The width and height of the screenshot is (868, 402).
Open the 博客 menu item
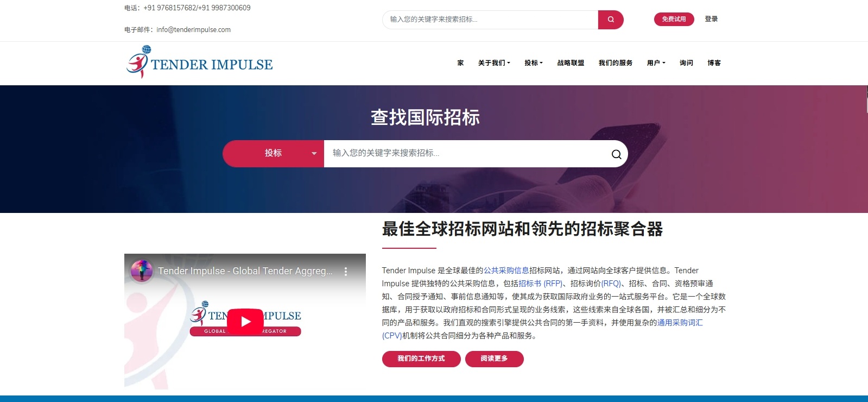(x=714, y=63)
